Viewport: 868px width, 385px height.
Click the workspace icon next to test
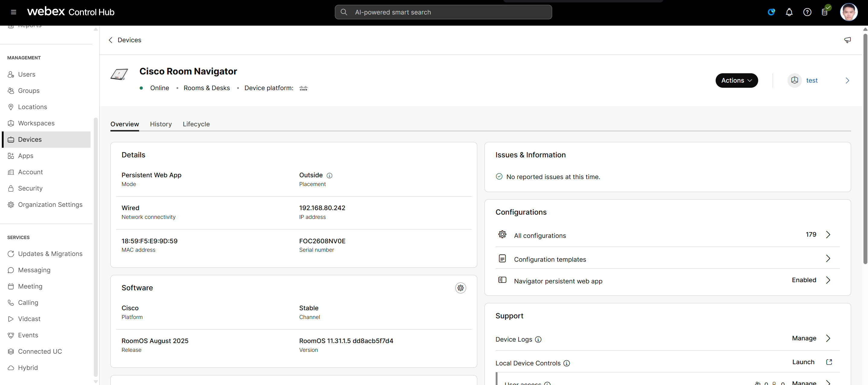tap(794, 80)
